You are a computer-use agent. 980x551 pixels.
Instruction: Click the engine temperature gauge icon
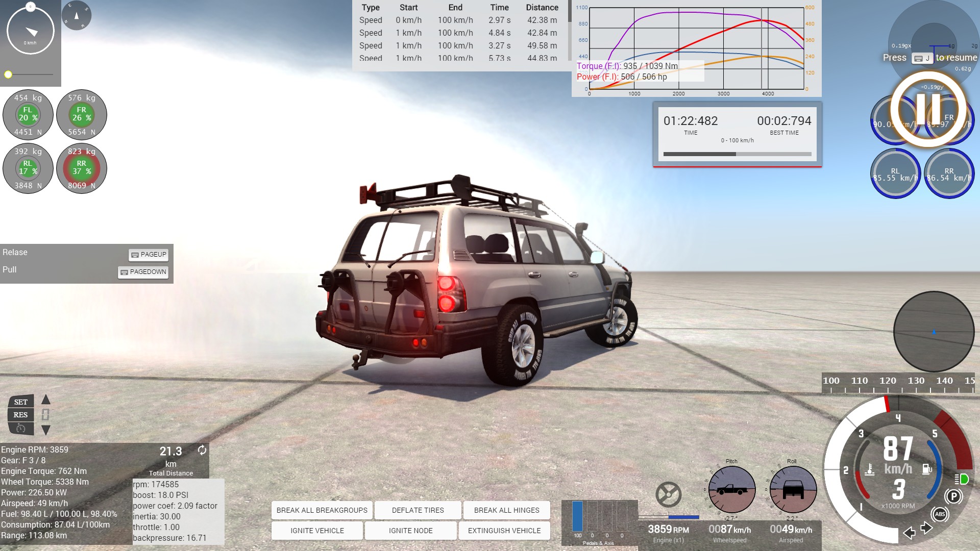[x=870, y=469]
